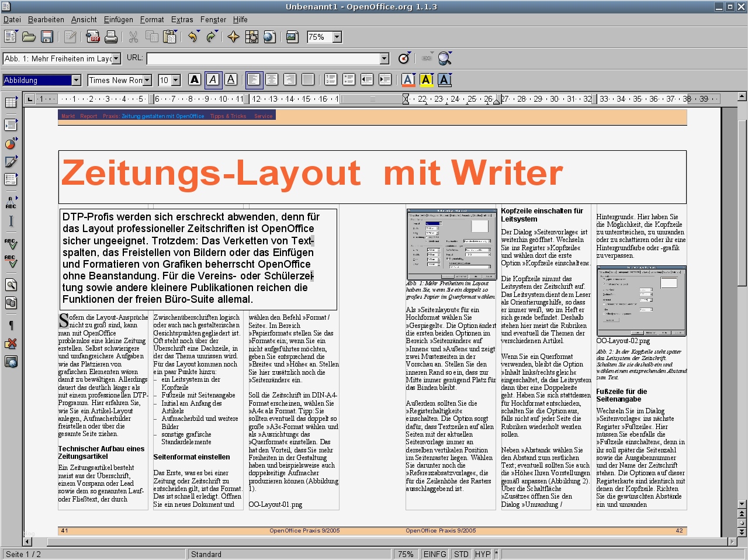
Task: Click the Insert table sidebar icon
Action: (x=11, y=102)
